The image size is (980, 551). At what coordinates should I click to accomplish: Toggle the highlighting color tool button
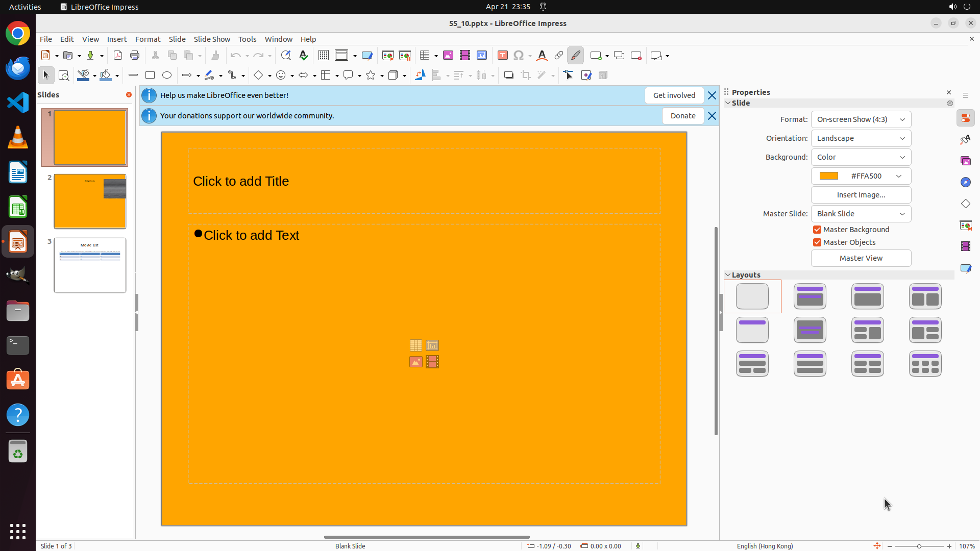[576, 56]
